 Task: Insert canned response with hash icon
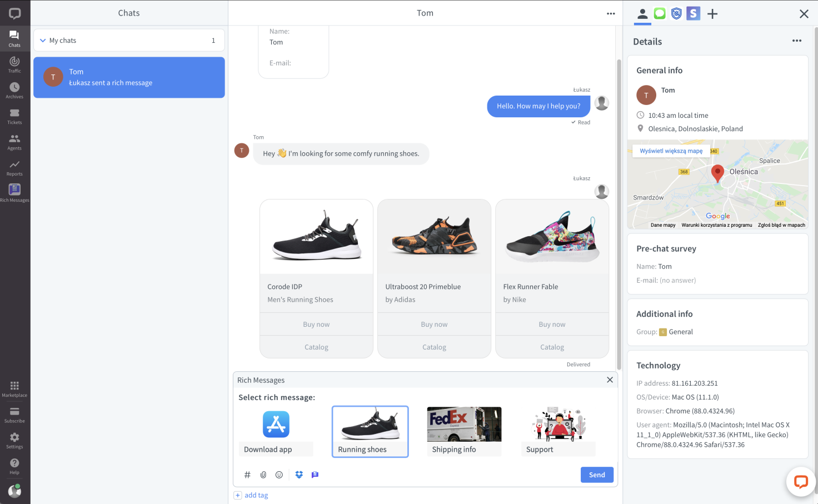[x=247, y=475]
